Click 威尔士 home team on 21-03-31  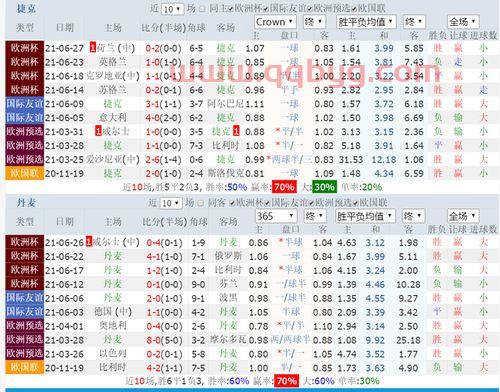pos(116,131)
